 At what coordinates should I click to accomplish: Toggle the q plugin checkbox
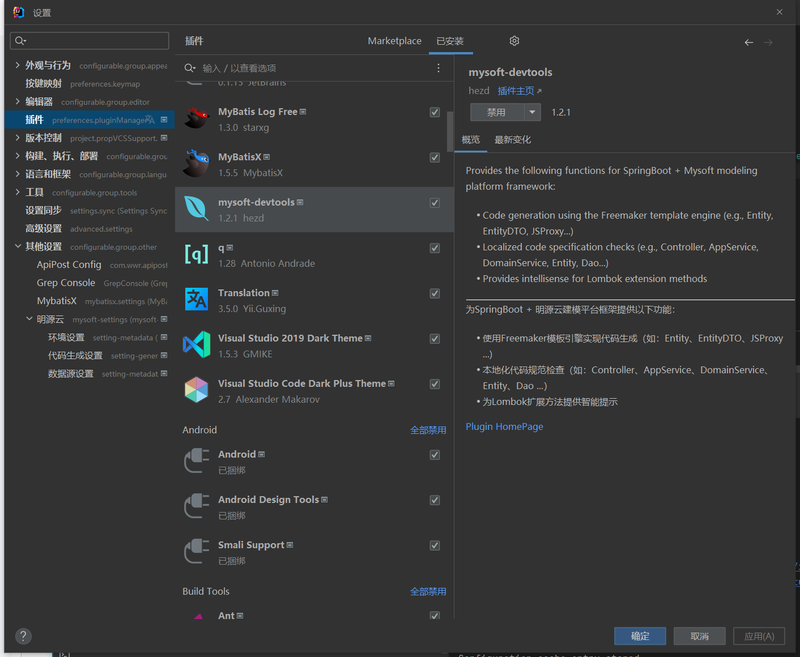435,248
